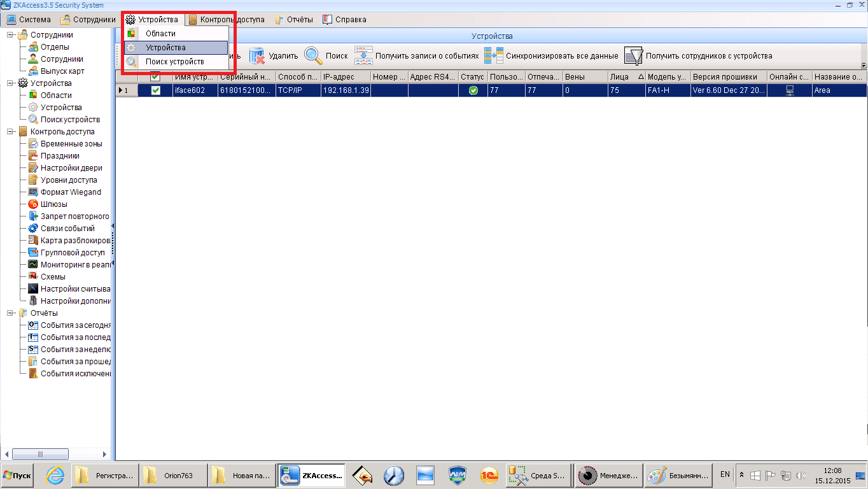
Task: Collapse the Отчёты tree node
Action: [11, 313]
